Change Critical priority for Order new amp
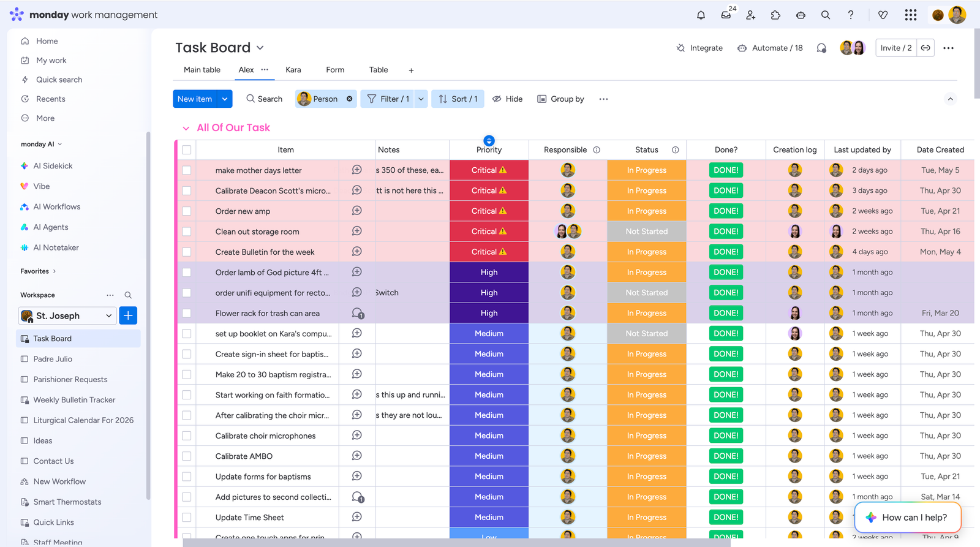 click(489, 211)
